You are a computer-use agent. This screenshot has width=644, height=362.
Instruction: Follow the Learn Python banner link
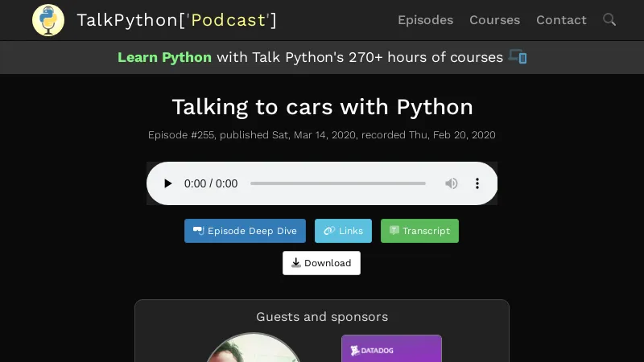point(164,57)
